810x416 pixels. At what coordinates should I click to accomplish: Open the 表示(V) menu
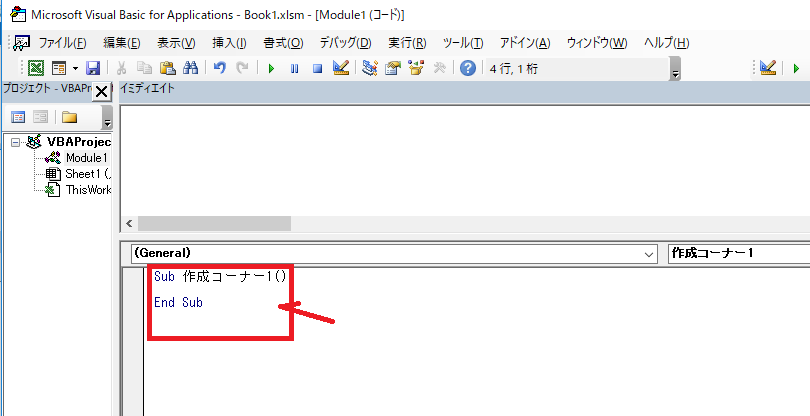coord(176,43)
